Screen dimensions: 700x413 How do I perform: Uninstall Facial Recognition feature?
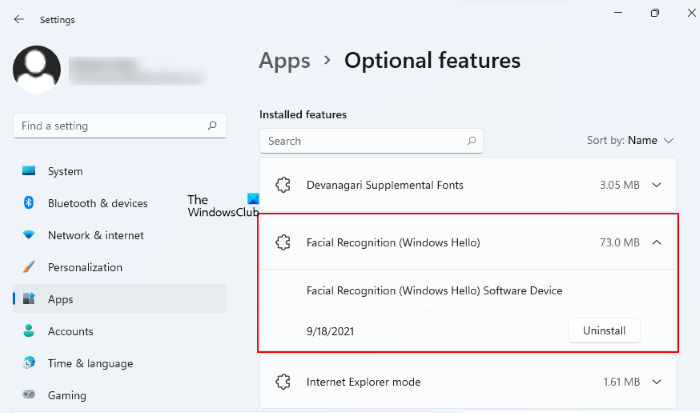(604, 330)
